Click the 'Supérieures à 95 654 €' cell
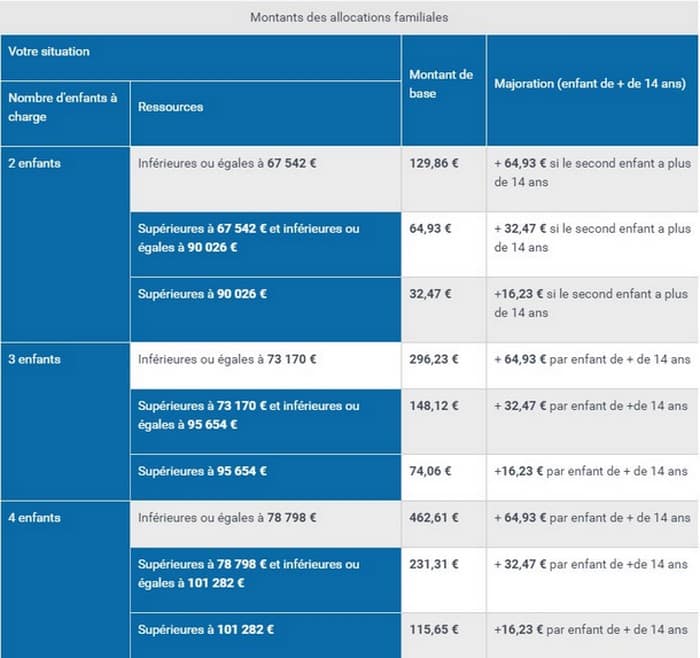Viewport: 700px width, 658px height. point(266,477)
